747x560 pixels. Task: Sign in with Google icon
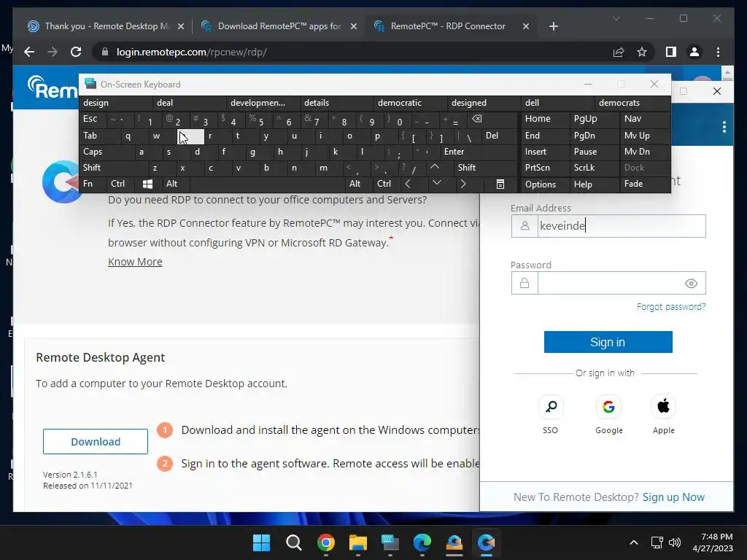(608, 407)
